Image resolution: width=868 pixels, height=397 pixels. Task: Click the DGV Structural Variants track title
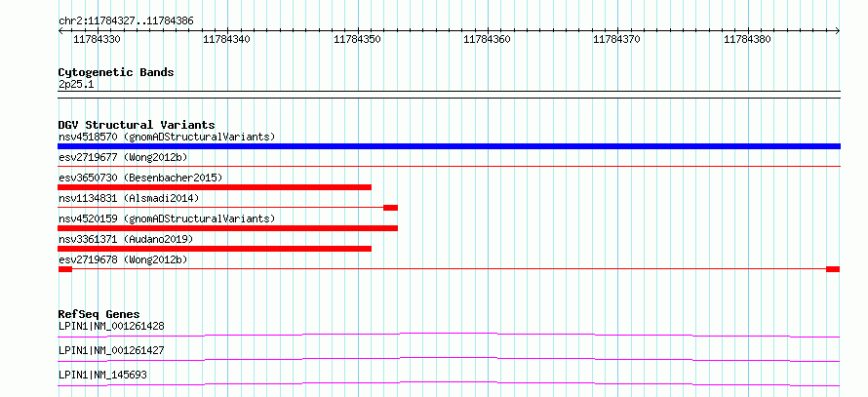137,125
